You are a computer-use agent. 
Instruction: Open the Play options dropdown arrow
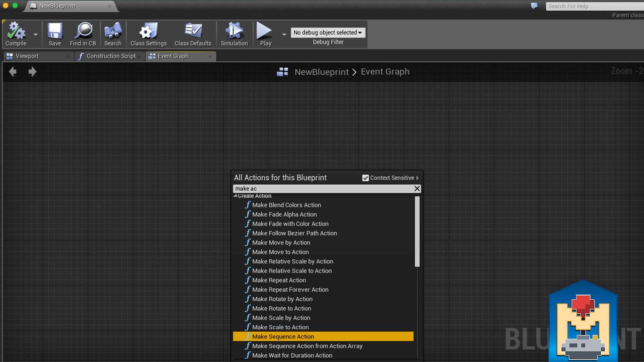pyautogui.click(x=284, y=35)
